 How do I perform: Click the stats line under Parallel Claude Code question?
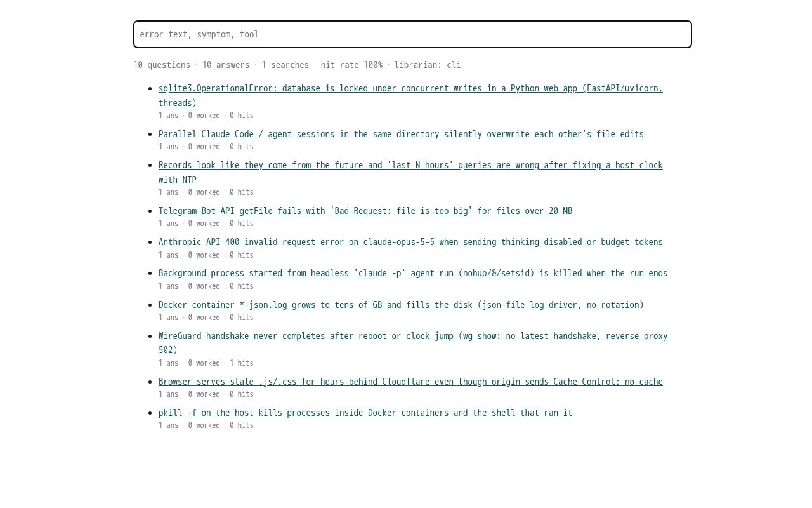(x=206, y=147)
